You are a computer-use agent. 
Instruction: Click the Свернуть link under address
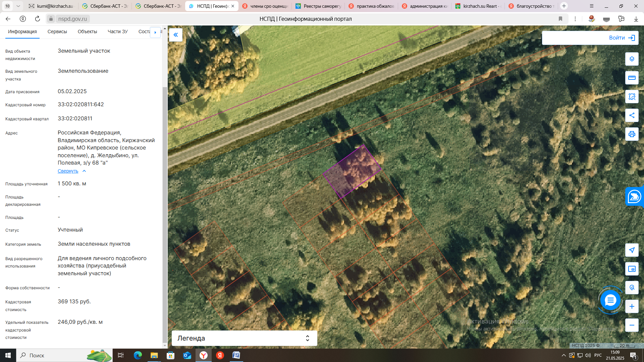(x=68, y=171)
